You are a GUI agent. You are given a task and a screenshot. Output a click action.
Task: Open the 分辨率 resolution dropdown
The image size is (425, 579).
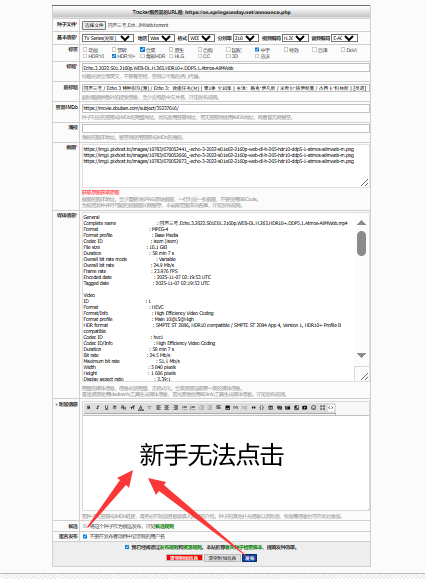[246, 38]
